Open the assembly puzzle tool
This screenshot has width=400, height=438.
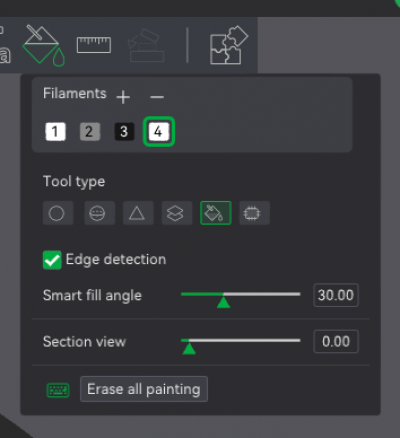(x=229, y=45)
